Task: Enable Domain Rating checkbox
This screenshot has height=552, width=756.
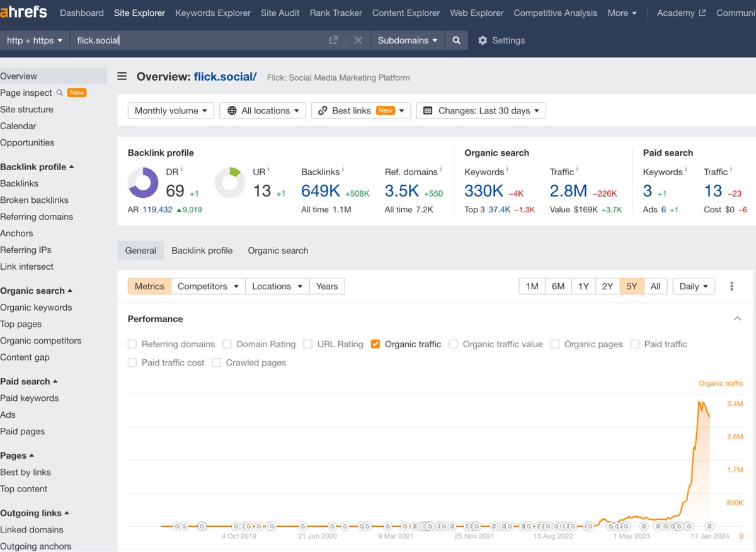Action: point(227,344)
